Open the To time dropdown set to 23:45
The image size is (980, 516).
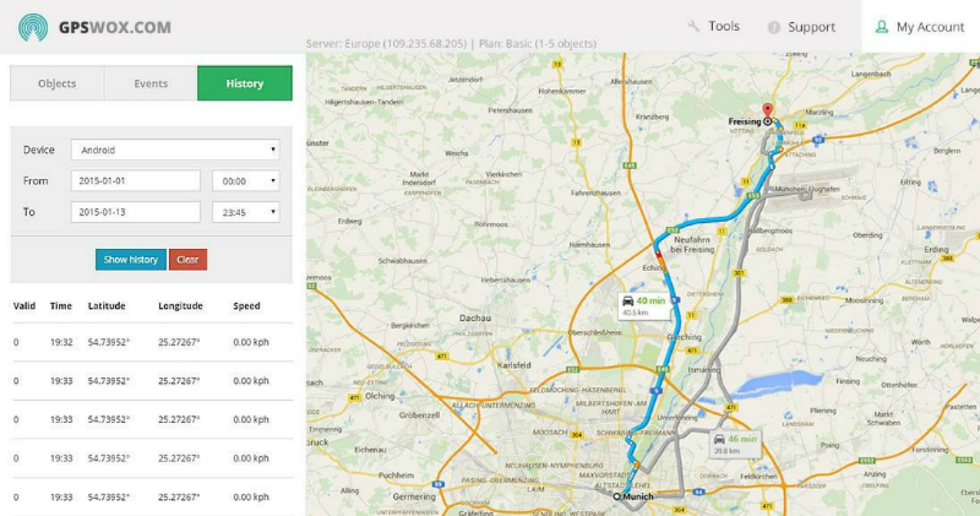click(x=245, y=211)
